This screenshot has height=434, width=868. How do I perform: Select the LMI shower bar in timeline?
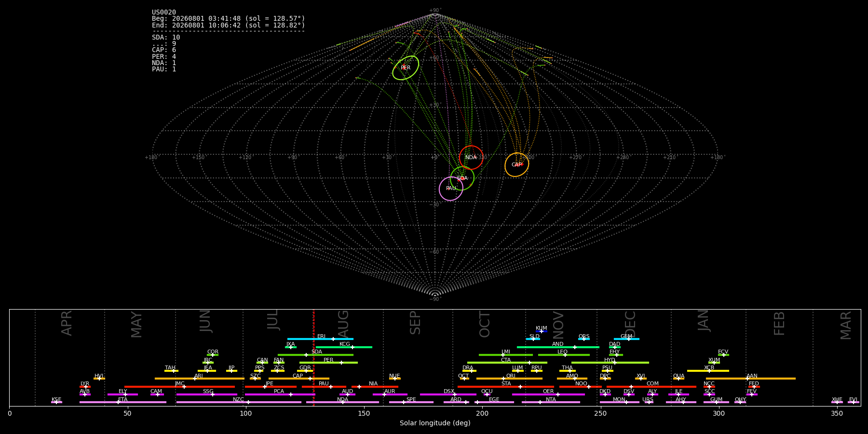[x=506, y=355]
